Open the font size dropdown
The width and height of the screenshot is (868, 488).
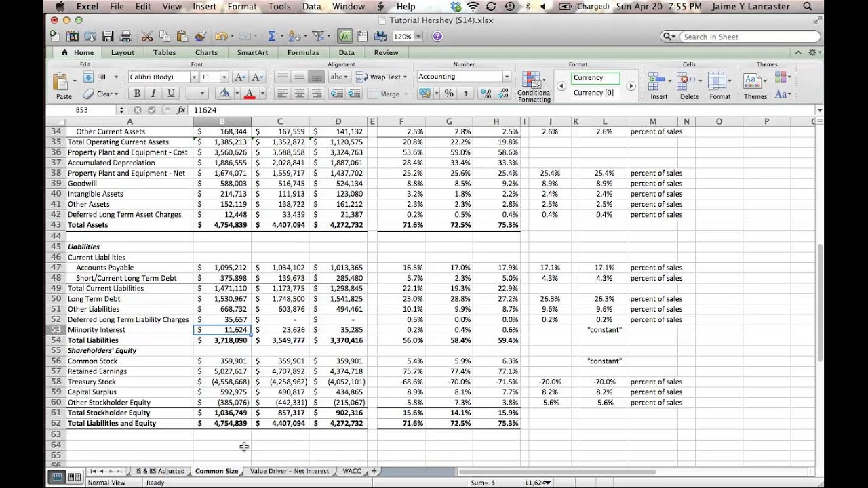(224, 77)
